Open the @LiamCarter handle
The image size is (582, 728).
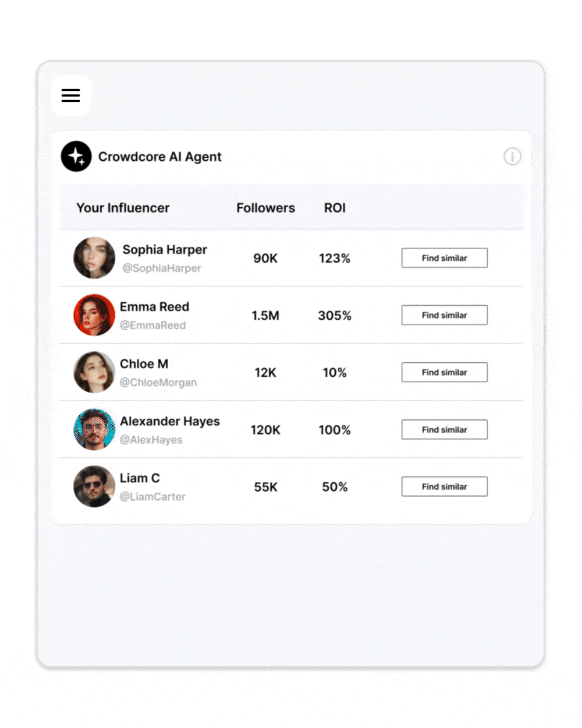click(x=152, y=497)
